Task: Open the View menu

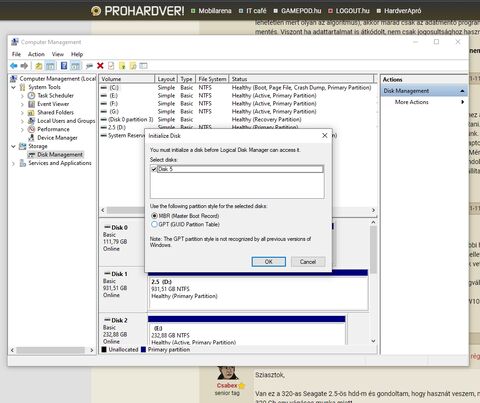Action: point(57,54)
